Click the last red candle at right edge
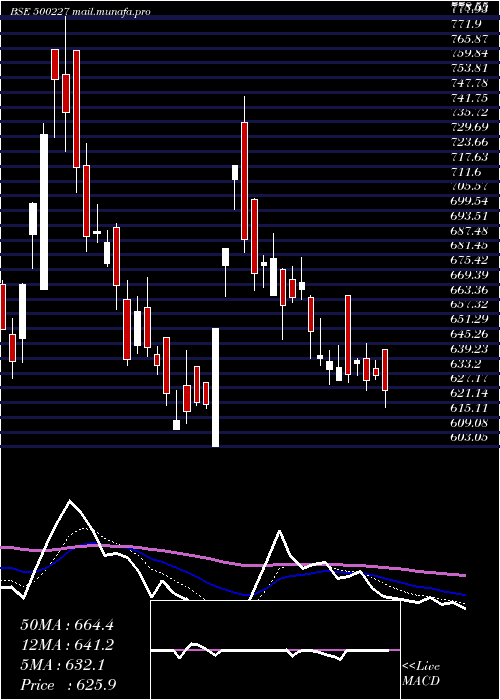 point(385,370)
